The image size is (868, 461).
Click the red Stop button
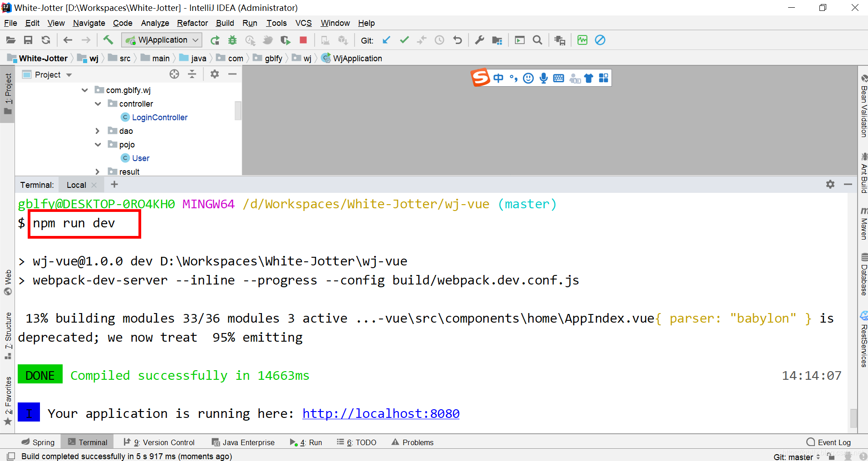(303, 40)
